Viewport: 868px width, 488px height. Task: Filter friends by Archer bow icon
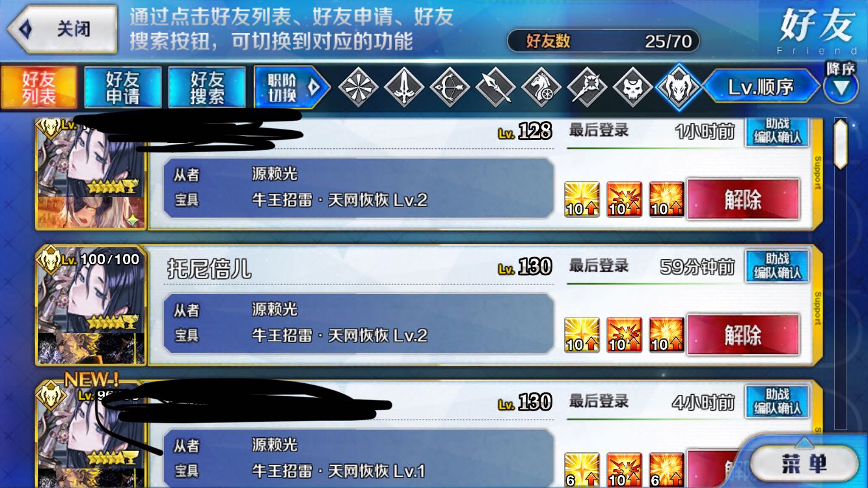450,87
